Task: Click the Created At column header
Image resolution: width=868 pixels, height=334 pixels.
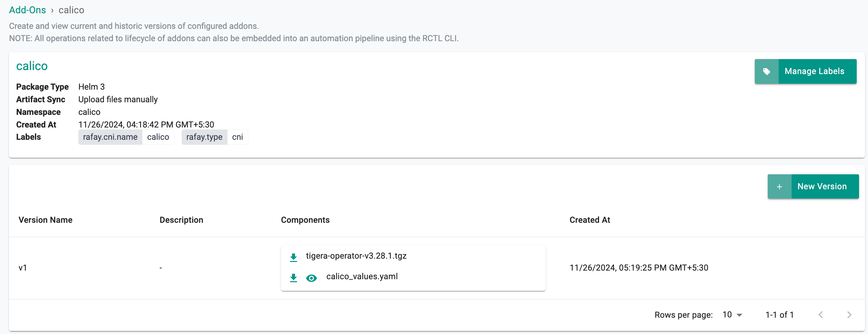Action: (590, 220)
